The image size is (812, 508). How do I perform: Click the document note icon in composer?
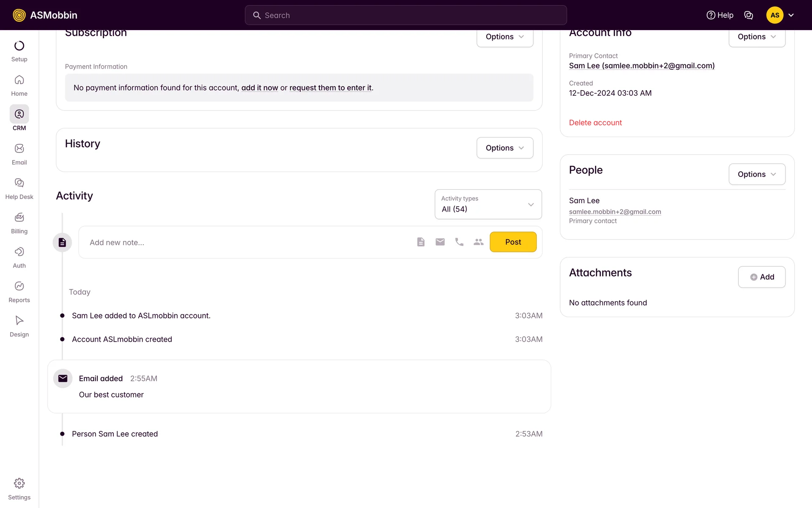420,242
